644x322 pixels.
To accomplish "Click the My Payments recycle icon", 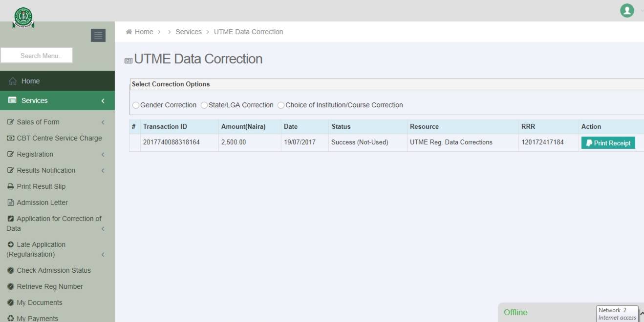I will [11, 319].
